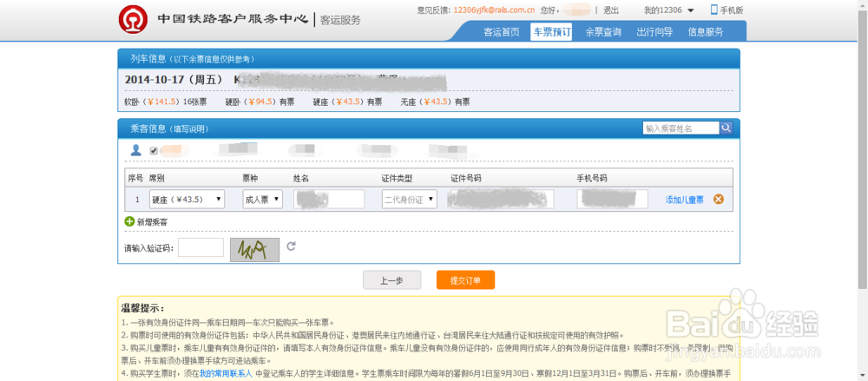Open the 余票查询 tab
Screen dimensions: 868x381
(603, 32)
